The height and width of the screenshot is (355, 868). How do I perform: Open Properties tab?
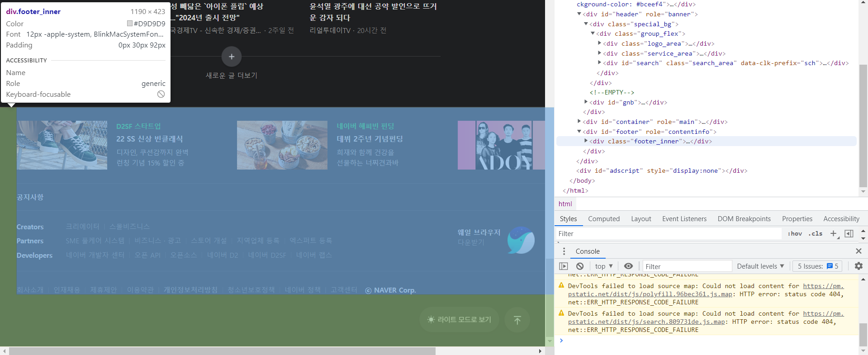click(x=797, y=219)
